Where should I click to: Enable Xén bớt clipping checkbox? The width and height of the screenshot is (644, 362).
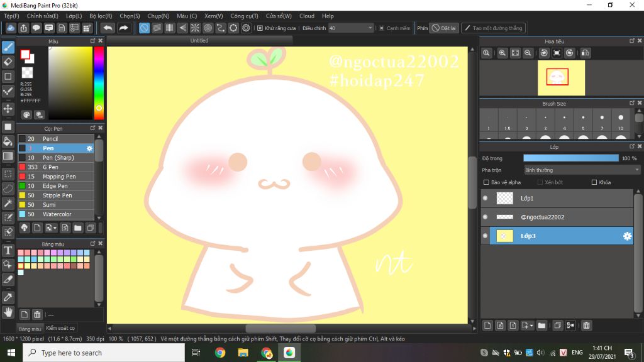coord(540,182)
